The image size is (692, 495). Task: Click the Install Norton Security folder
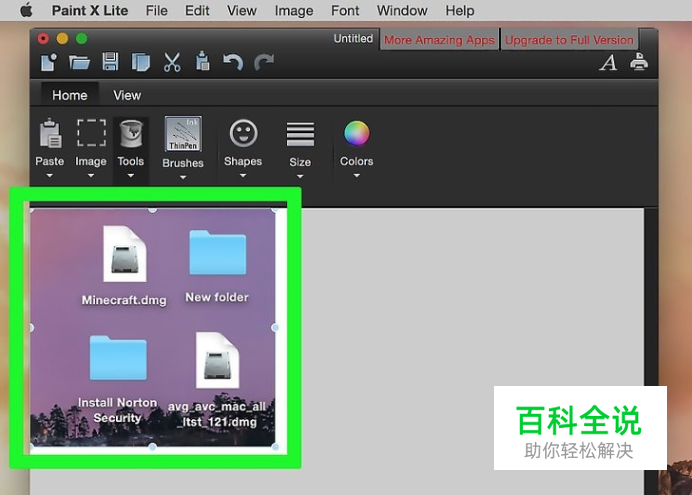pyautogui.click(x=118, y=379)
